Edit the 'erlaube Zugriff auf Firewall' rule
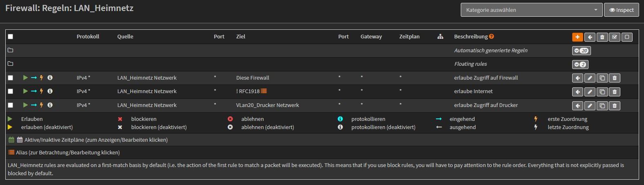Image resolution: width=644 pixels, height=185 pixels. point(590,78)
